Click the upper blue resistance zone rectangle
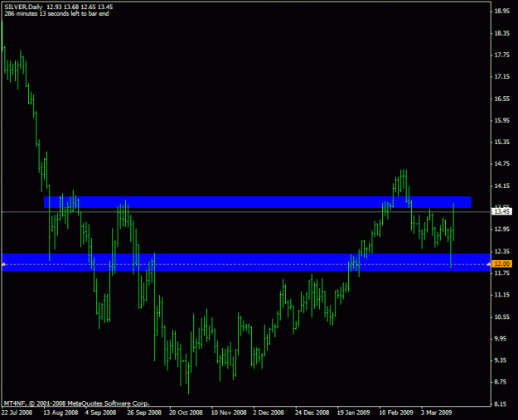The height and width of the screenshot is (420, 518). 258,202
